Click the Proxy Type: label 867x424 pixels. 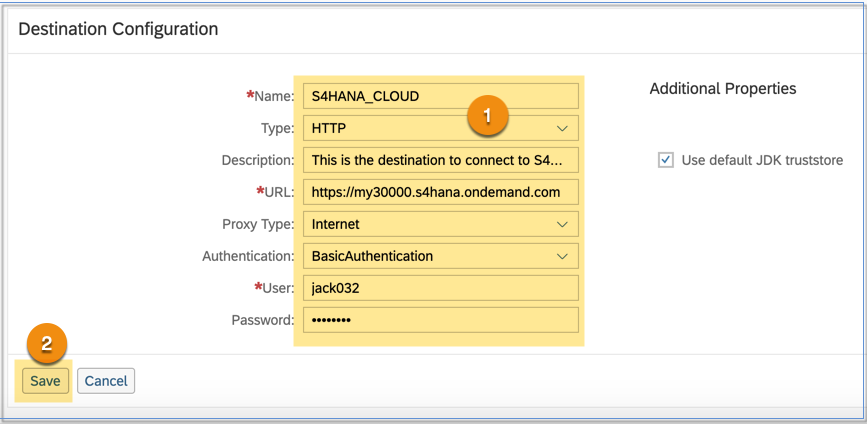pos(258,224)
